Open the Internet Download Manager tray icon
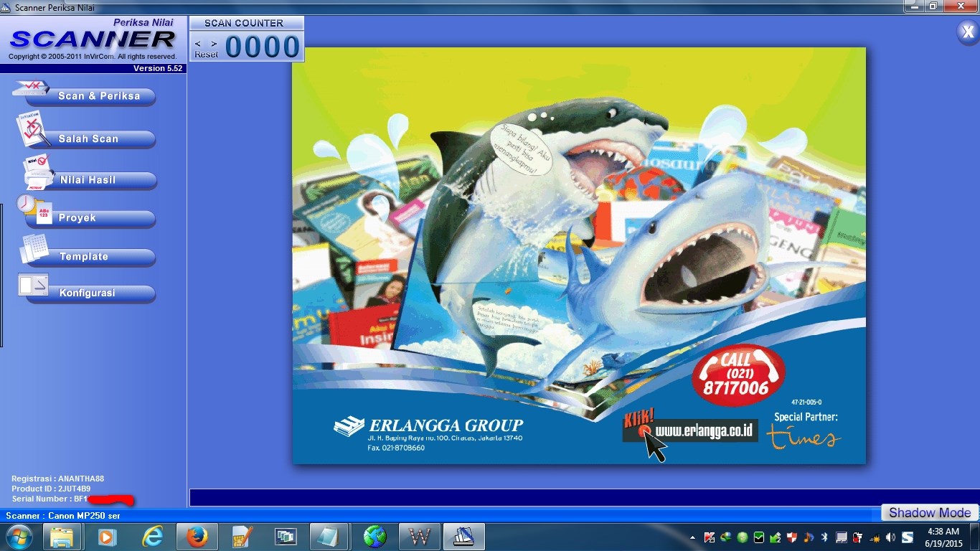The height and width of the screenshot is (551, 980). tap(725, 537)
